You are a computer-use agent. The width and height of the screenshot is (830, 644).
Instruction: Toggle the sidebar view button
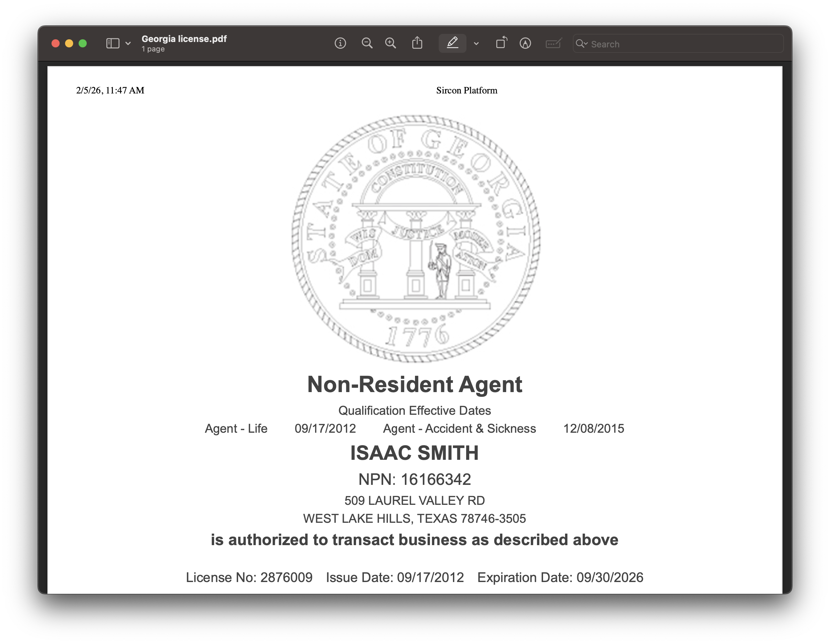point(113,43)
